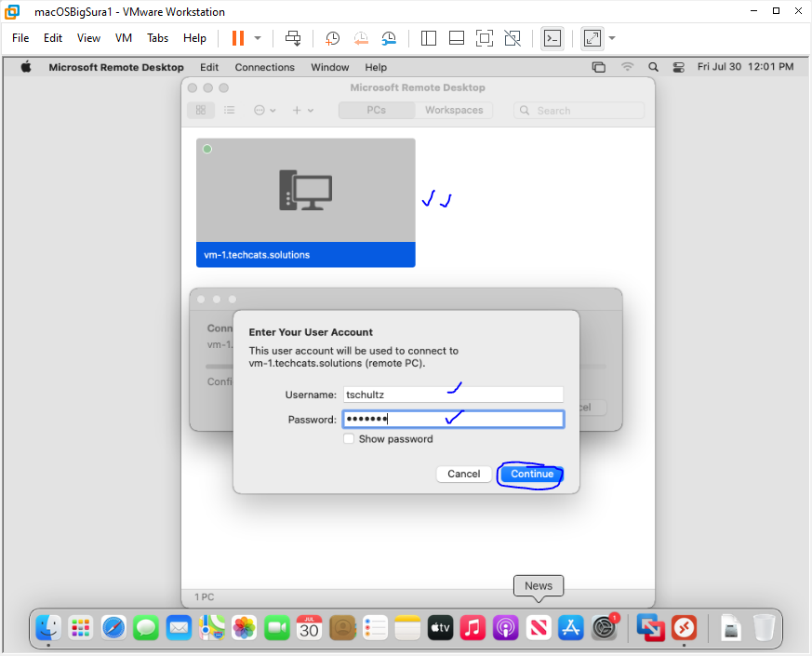Open News from the Dock
812x656 pixels.
[538, 628]
